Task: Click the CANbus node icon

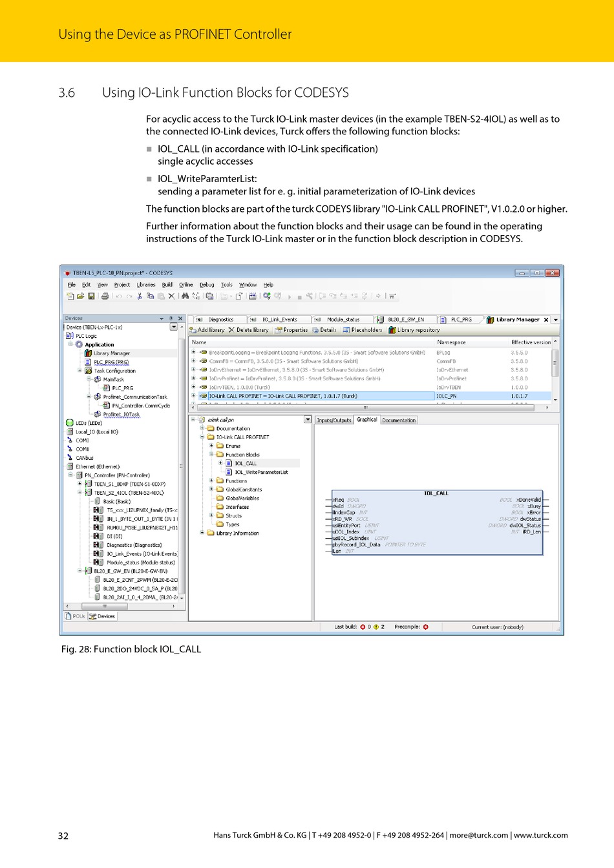Action: (70, 458)
